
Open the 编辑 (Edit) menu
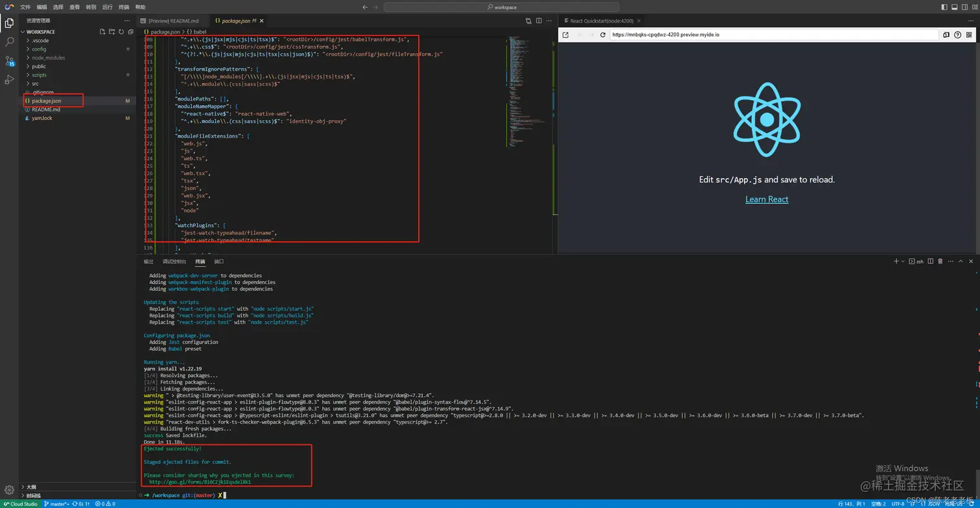[x=41, y=7]
